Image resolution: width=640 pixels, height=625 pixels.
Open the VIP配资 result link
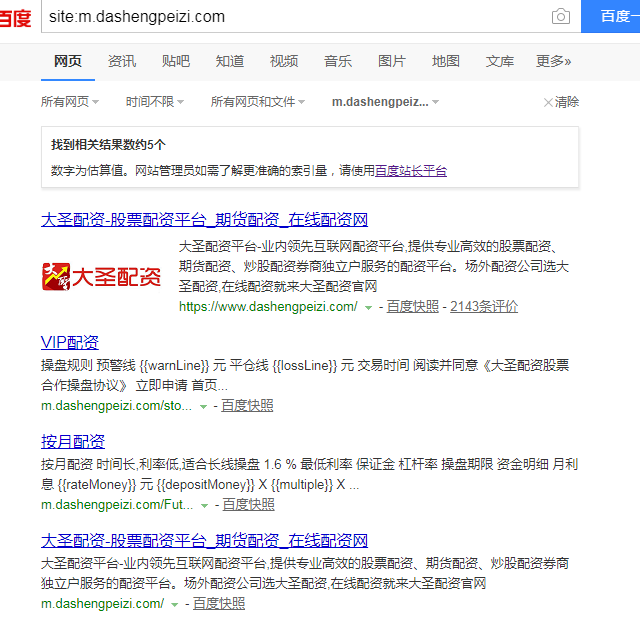click(x=70, y=343)
